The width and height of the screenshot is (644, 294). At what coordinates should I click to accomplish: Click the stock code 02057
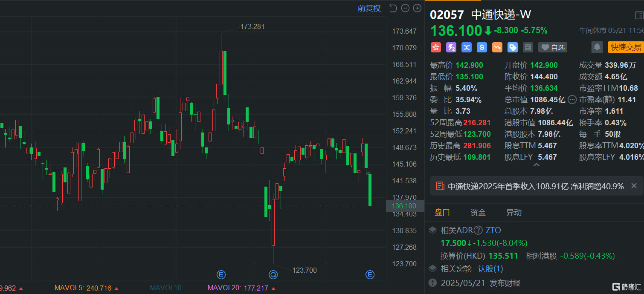tap(447, 15)
